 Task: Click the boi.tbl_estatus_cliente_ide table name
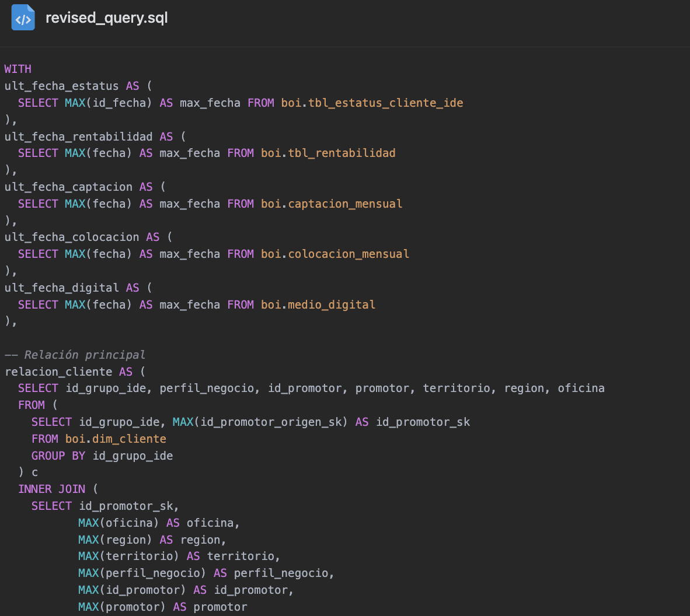point(372,103)
